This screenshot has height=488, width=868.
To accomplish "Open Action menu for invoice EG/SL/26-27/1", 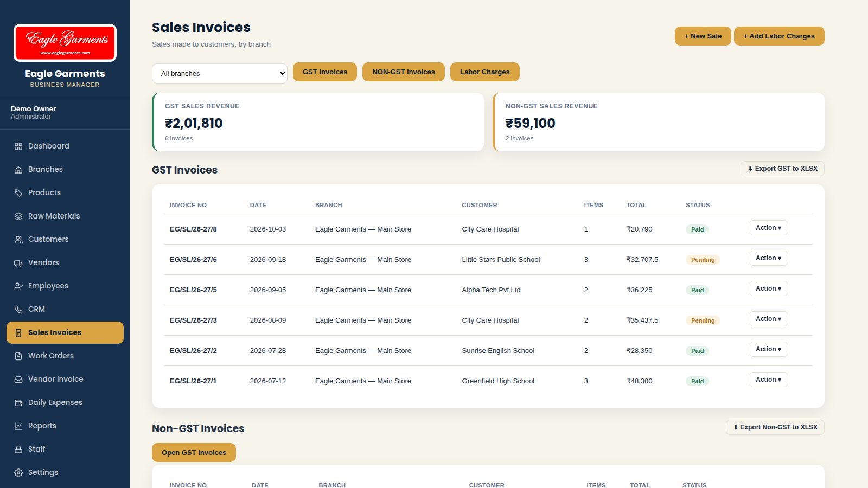I will [768, 380].
